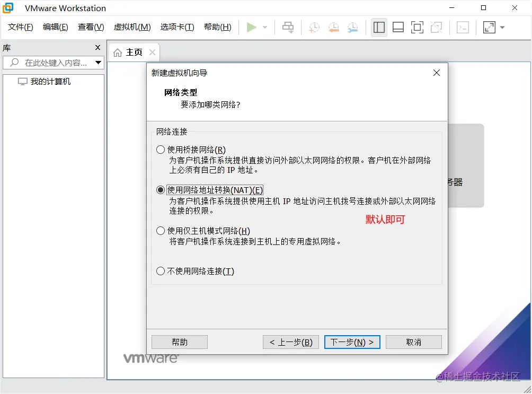Click the unity mode toolbar icon
Image resolution: width=532 pixels, height=394 pixels.
[x=436, y=27]
